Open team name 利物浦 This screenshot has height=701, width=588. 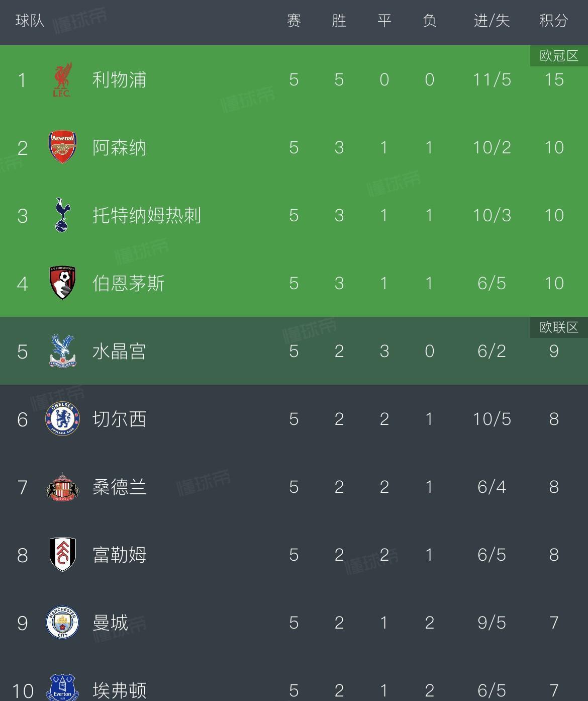pyautogui.click(x=119, y=79)
